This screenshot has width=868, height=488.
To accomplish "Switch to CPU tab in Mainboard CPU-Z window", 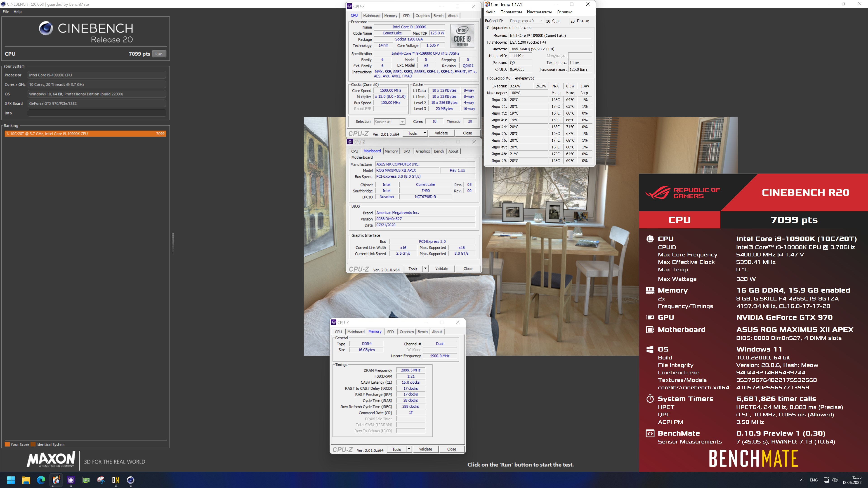I will (x=355, y=151).
